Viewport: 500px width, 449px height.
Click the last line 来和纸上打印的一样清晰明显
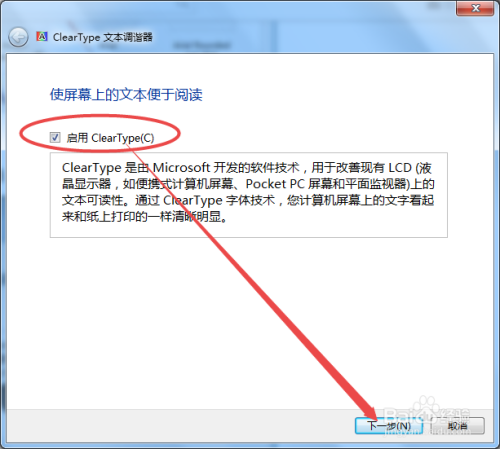point(145,217)
